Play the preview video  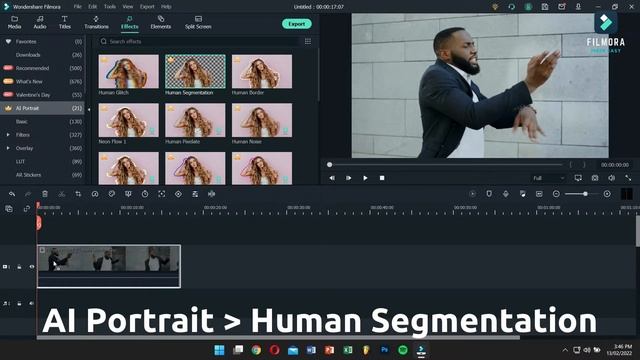pyautogui.click(x=365, y=178)
